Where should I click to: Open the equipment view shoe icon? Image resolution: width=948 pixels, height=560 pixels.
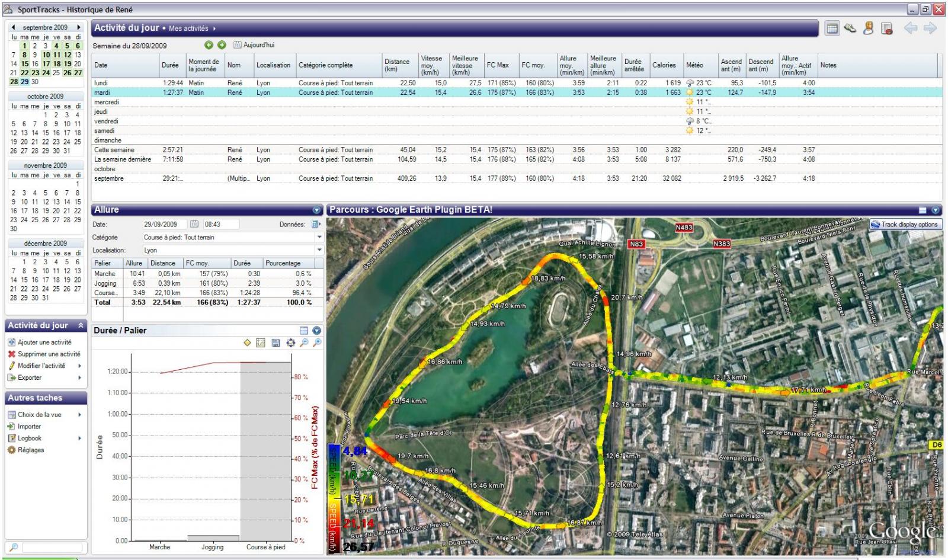pyautogui.click(x=850, y=28)
